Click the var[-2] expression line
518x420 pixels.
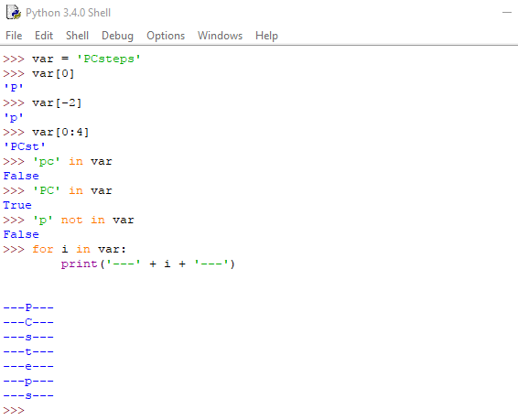(x=57, y=102)
